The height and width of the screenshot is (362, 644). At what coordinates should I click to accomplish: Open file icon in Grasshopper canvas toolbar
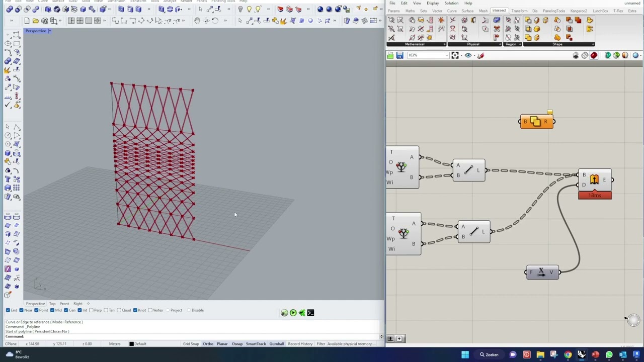[x=390, y=55]
